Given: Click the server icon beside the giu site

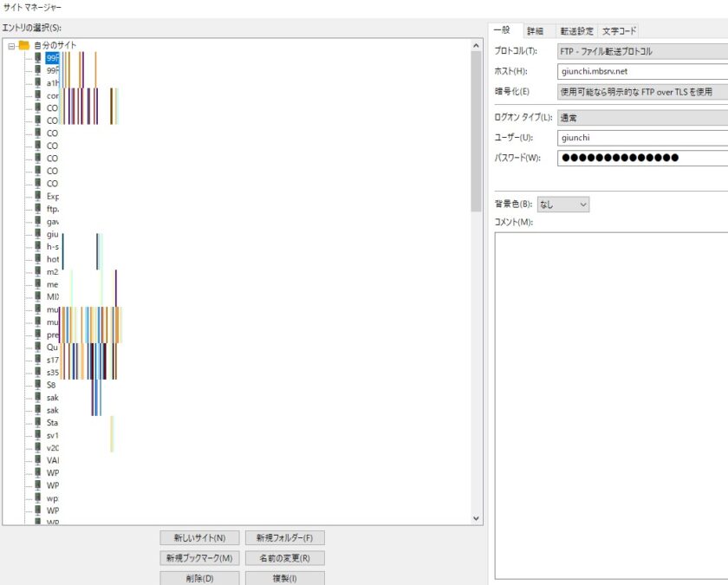Looking at the screenshot, I should click(38, 234).
